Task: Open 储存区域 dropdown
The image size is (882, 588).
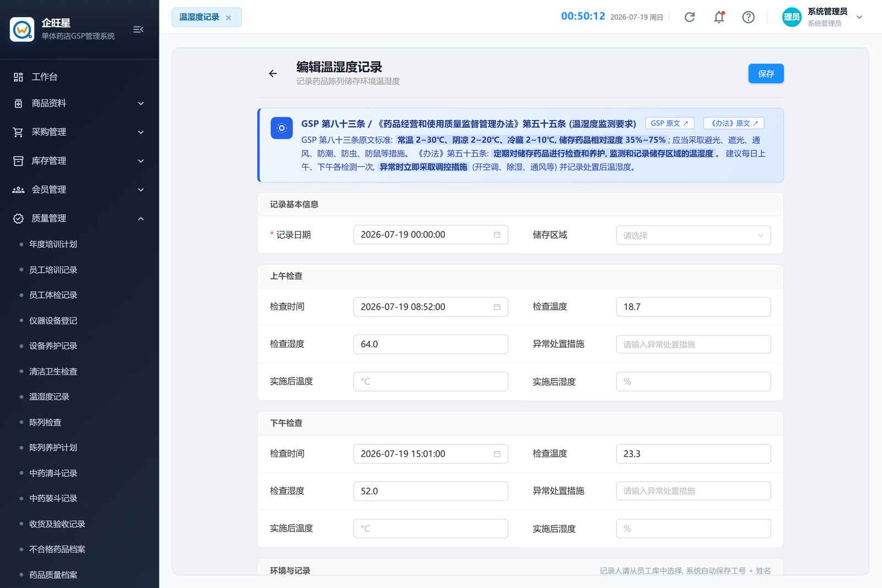Action: click(693, 235)
